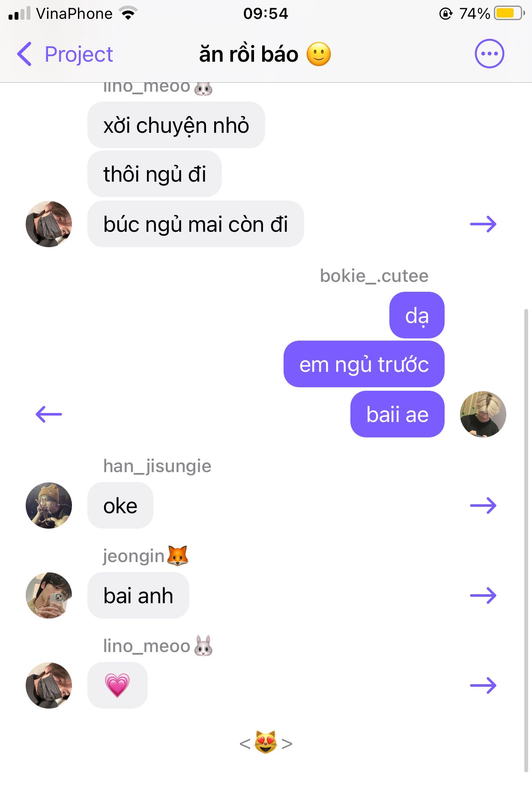Screen dimensions: 532x787
Task: Tap lino_meoo's avatar beside heart message
Action: 49,685
